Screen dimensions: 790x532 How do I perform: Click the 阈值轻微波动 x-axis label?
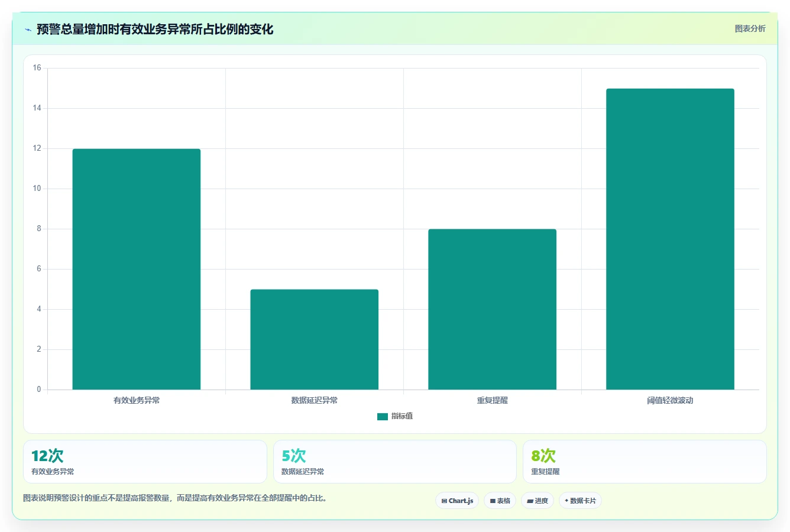pos(670,400)
